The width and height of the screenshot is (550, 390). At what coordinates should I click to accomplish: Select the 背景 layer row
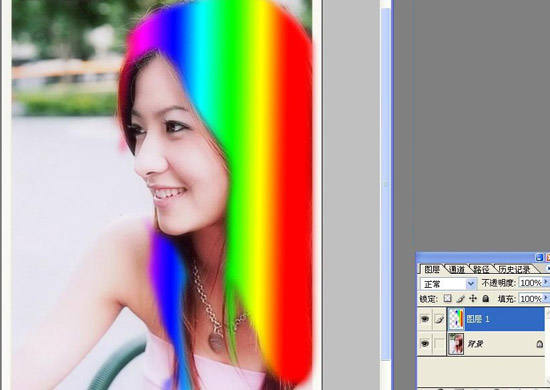(482, 344)
